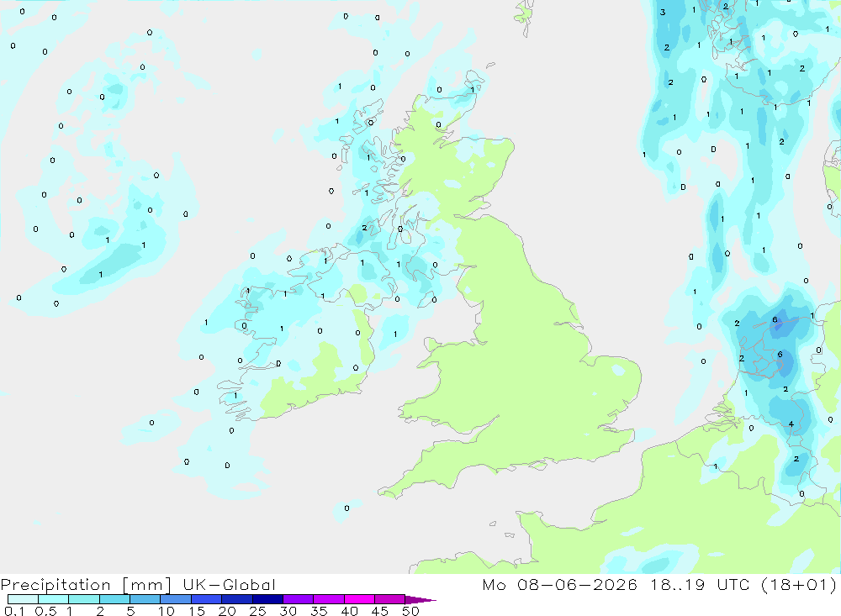This screenshot has width=841, height=616.
Task: Click the 30–35 mm legend color swatch
Action: (x=298, y=599)
